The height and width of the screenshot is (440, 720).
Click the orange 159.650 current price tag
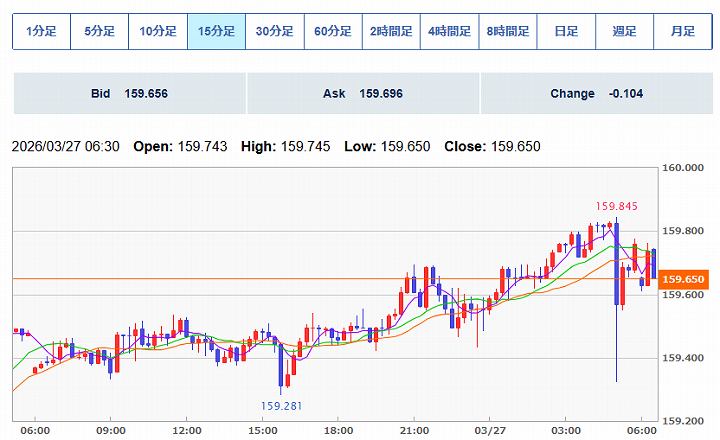click(686, 279)
